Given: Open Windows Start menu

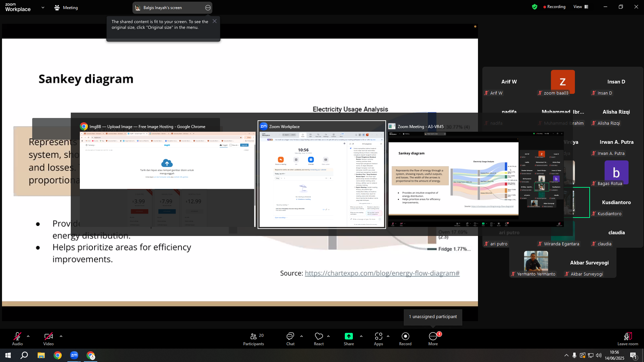Looking at the screenshot, I should click(8, 355).
